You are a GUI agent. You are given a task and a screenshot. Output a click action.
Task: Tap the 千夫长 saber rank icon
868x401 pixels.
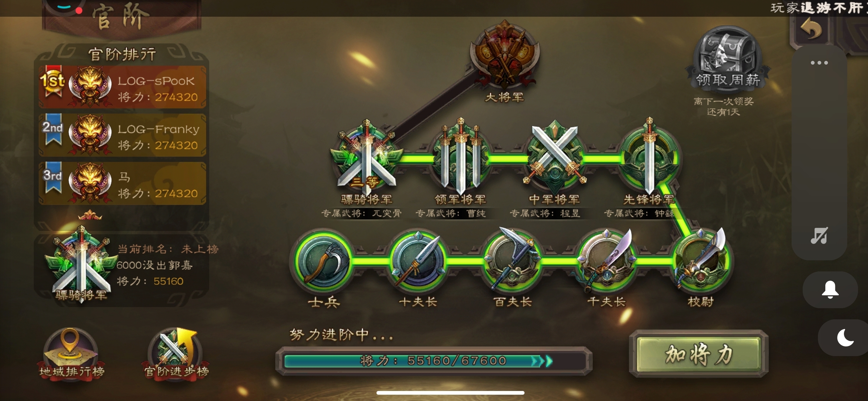(x=607, y=260)
